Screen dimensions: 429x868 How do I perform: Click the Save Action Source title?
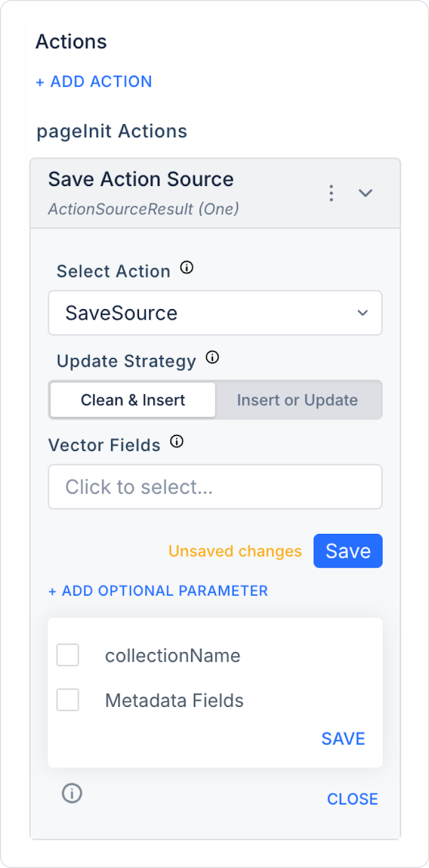pos(141,180)
